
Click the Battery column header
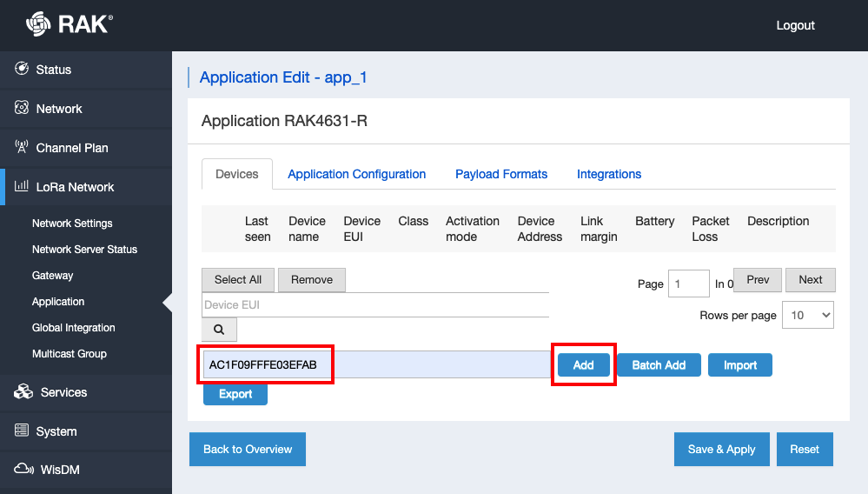click(655, 221)
